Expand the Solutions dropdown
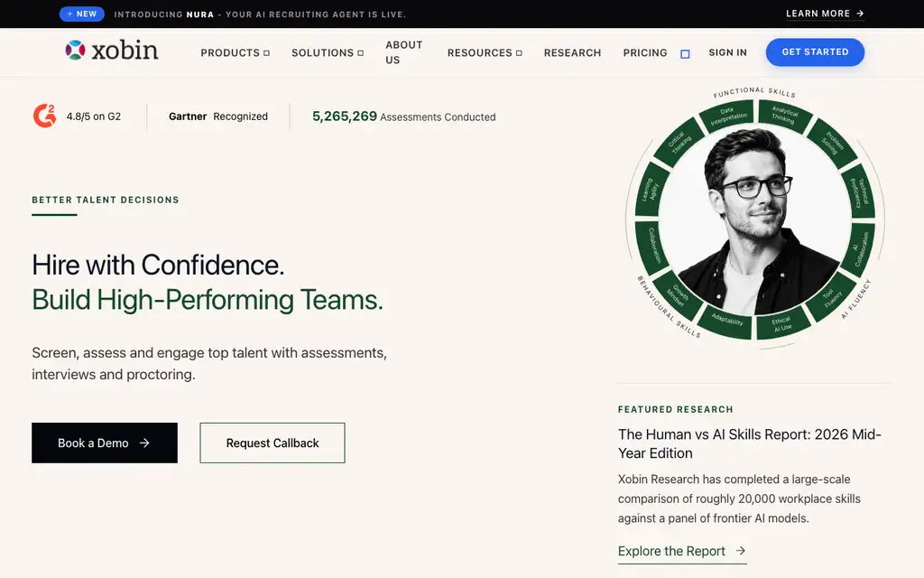 [328, 52]
